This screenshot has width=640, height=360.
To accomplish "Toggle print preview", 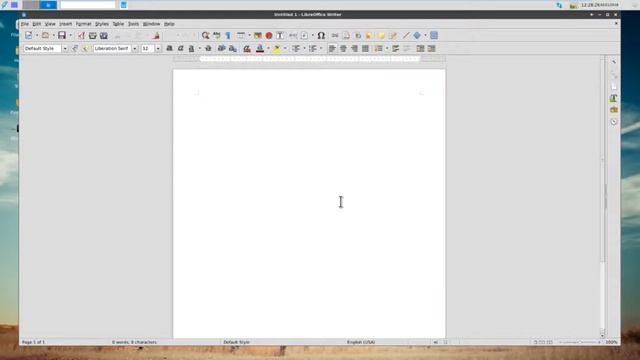I will (104, 36).
